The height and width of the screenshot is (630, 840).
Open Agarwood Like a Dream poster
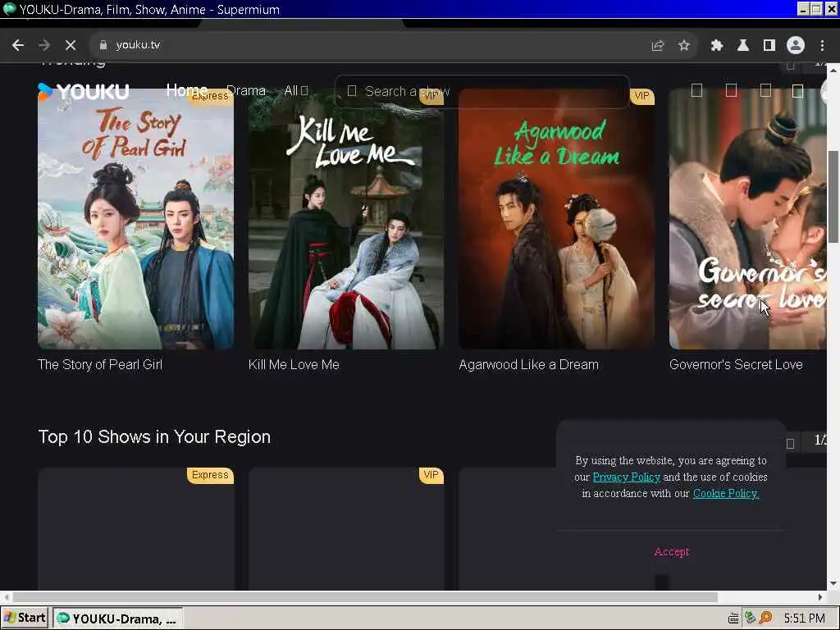[x=557, y=219]
